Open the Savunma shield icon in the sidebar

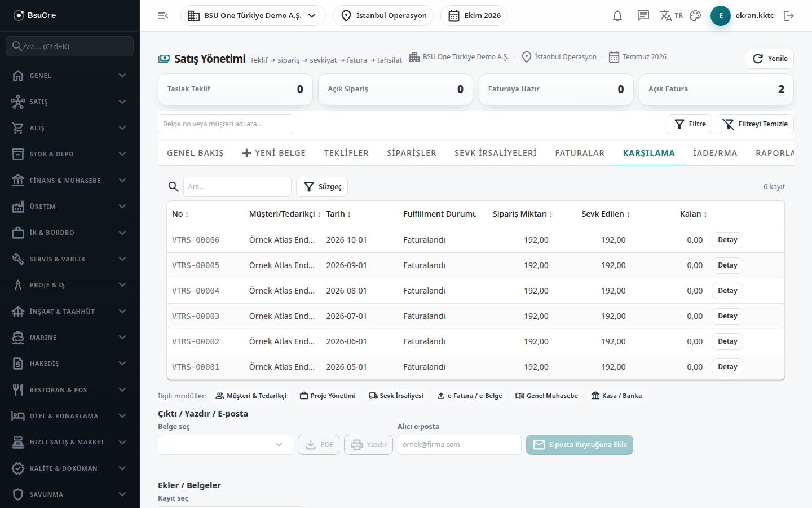coord(18,494)
